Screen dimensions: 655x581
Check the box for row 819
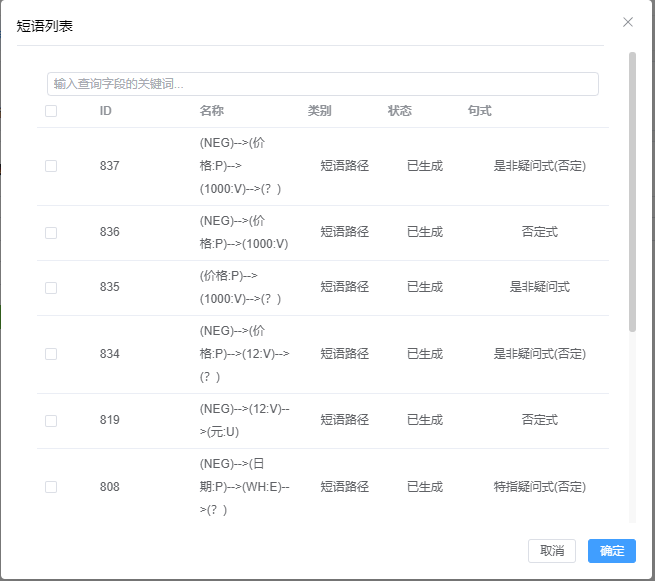[51, 421]
